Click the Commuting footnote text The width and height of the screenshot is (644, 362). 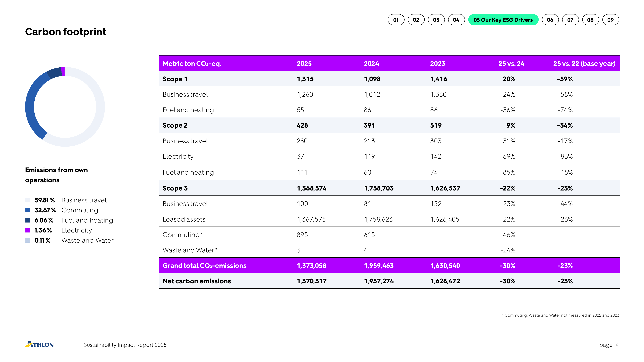560,315
